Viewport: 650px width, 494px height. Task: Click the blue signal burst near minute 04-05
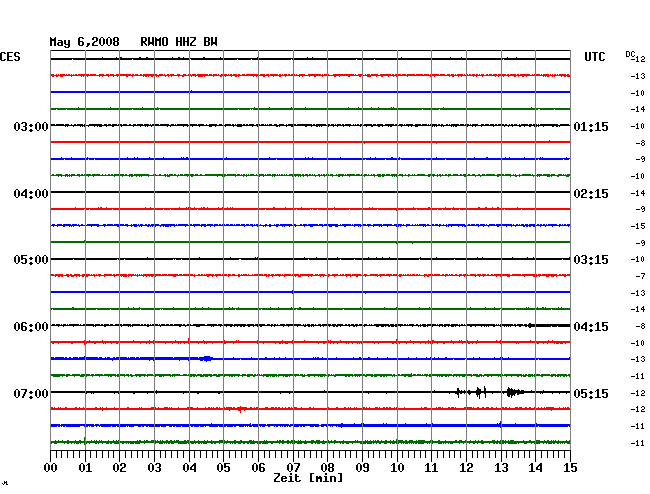[207, 358]
